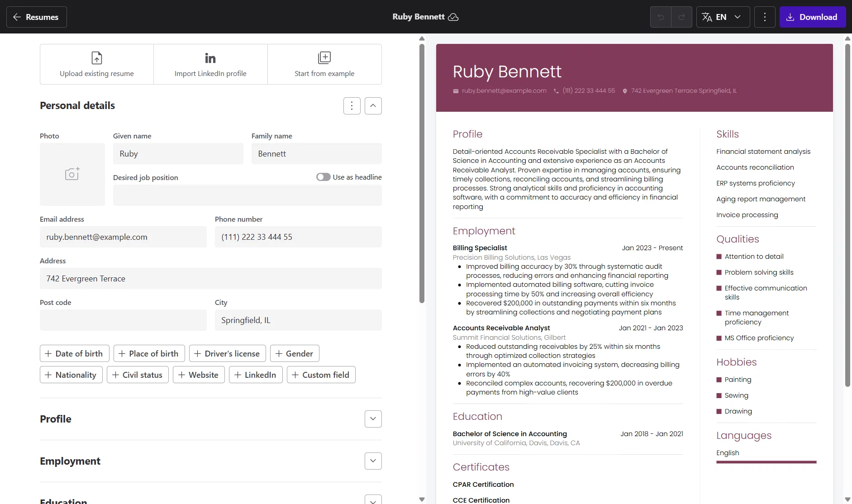Add a photo in the Photo box
Viewport: 852px width, 504px height.
coord(72,174)
